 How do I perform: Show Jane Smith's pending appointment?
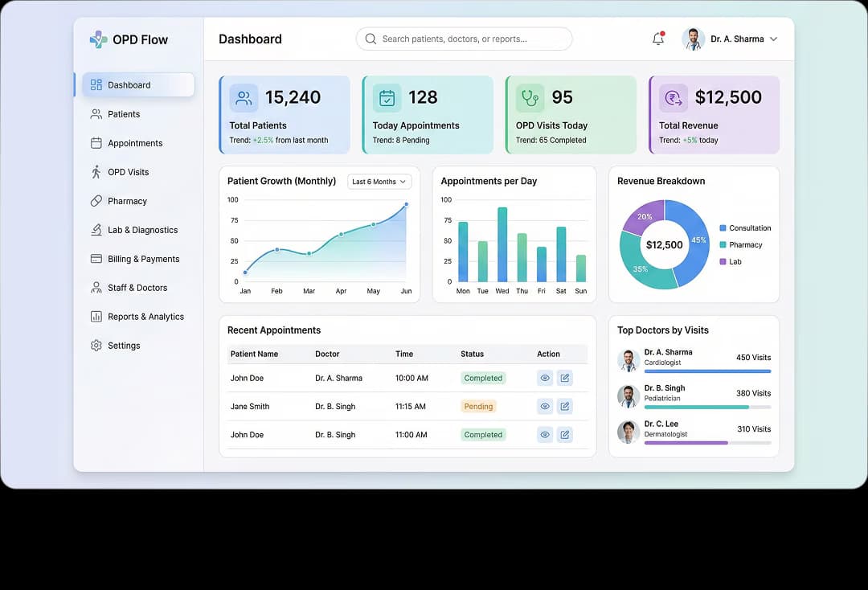[545, 406]
